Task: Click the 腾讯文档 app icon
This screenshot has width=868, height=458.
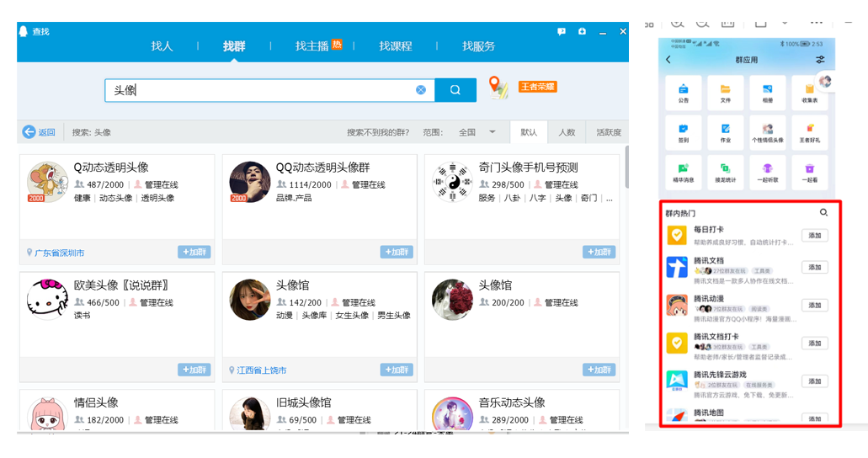Action: [x=676, y=267]
